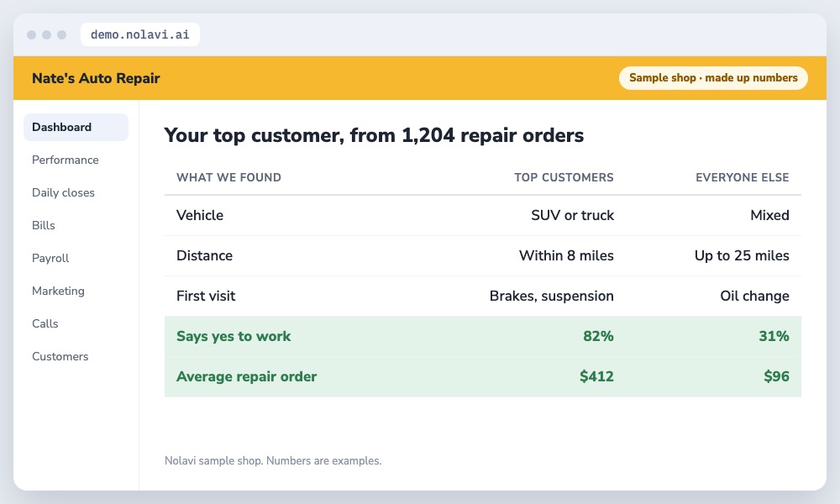Click the 82% value
Viewport: 840px width, 504px height.
point(598,336)
